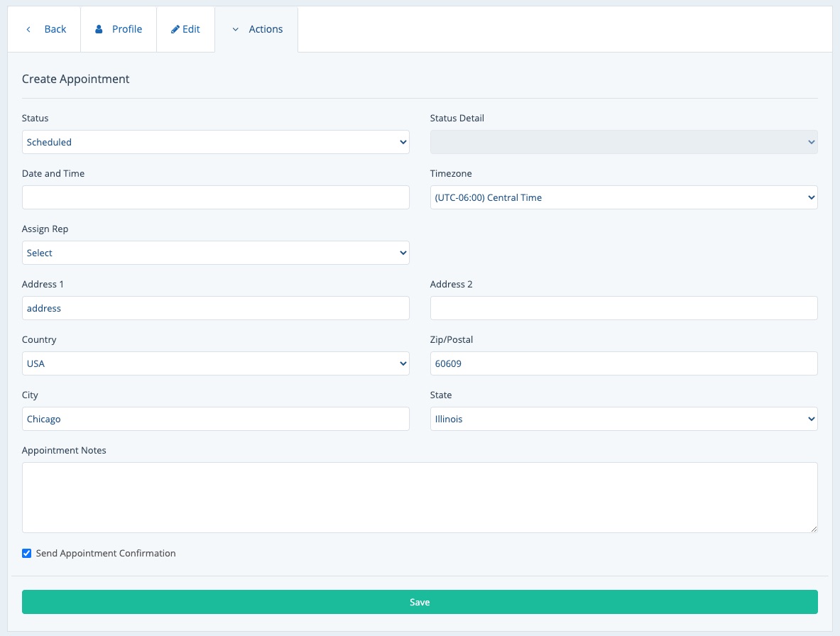Click the Back arrow icon
The height and width of the screenshot is (636, 840).
[28, 29]
